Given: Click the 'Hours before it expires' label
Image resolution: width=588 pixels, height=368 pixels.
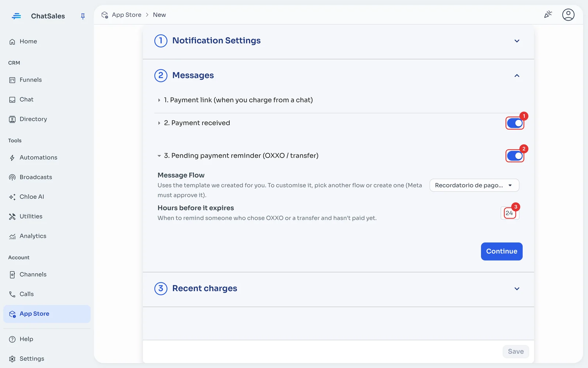Looking at the screenshot, I should 196,208.
